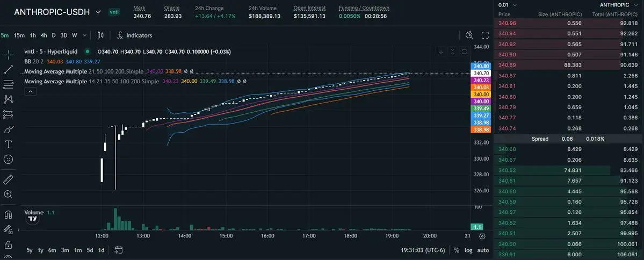Click the Volume 1.1 indicator legend
The image size is (644, 260).
click(39, 212)
